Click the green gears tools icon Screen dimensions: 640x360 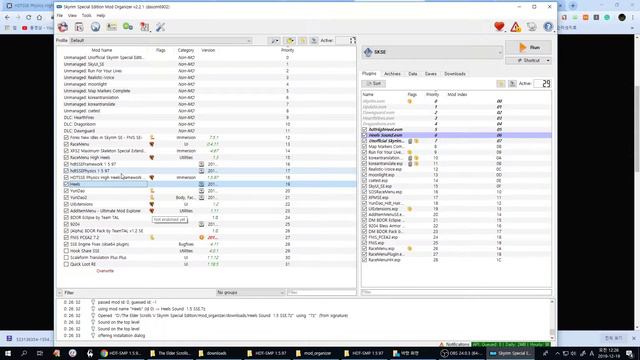[x=128, y=27]
